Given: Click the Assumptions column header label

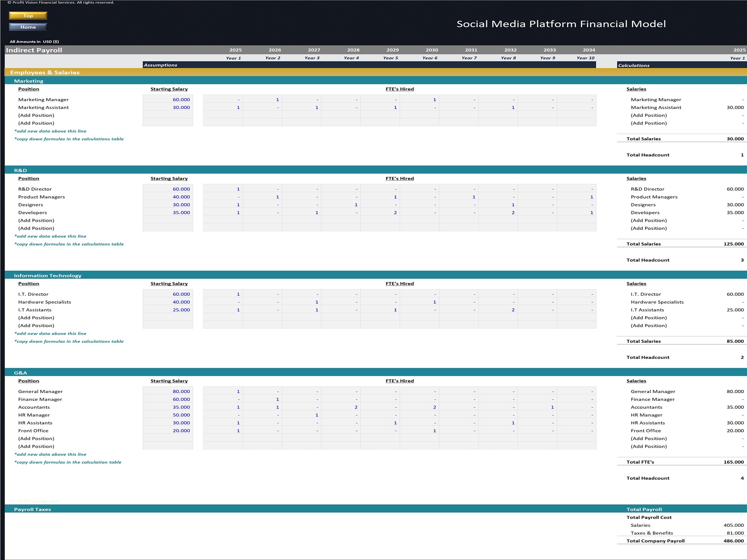Looking at the screenshot, I should (161, 65).
